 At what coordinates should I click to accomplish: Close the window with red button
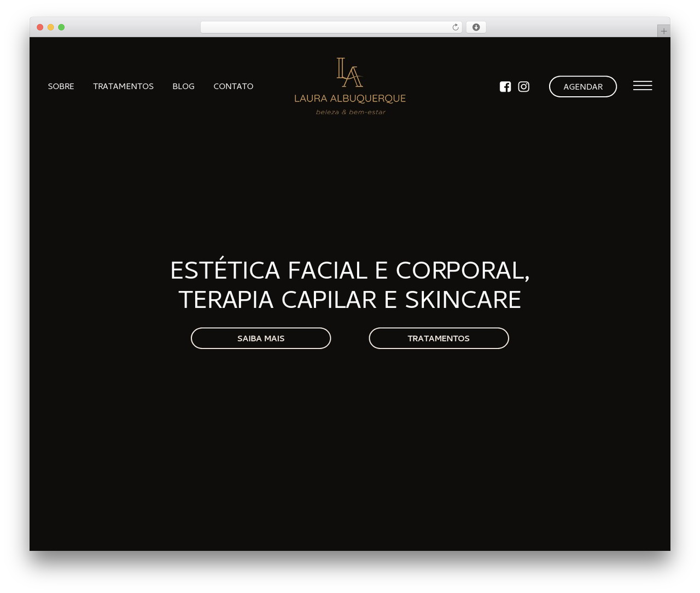point(40,27)
